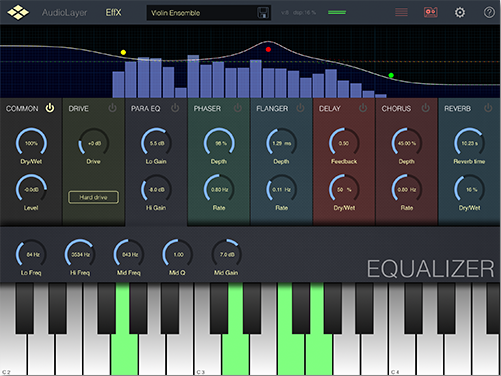Enable the FLANGER power button
The width and height of the screenshot is (501, 376).
300,108
